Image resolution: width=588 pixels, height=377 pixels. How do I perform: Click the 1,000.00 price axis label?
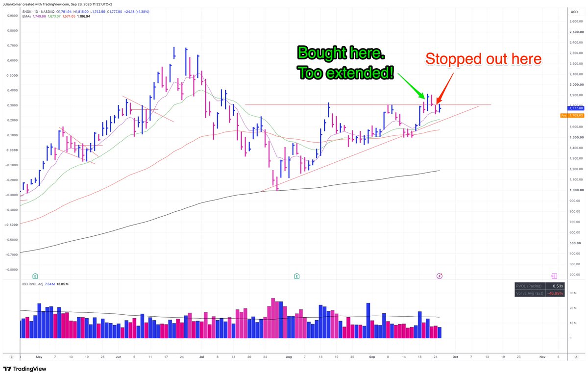coord(576,190)
